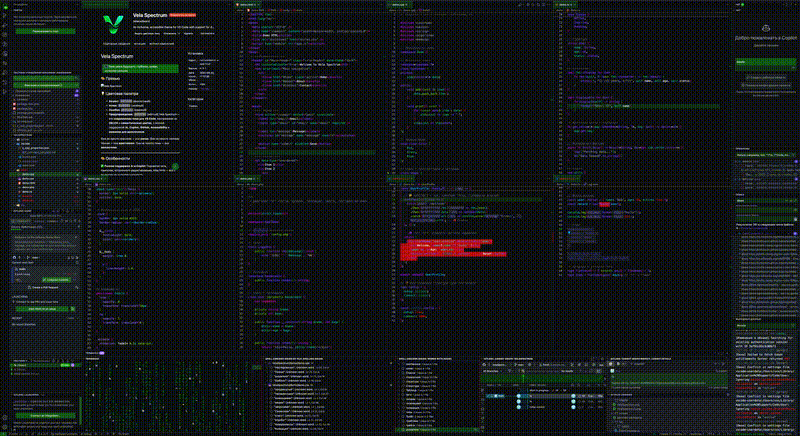Image resolution: width=800 pixels, height=436 pixels.
Task: Click the 'Особенности' heading in the readme
Action: [x=116, y=159]
